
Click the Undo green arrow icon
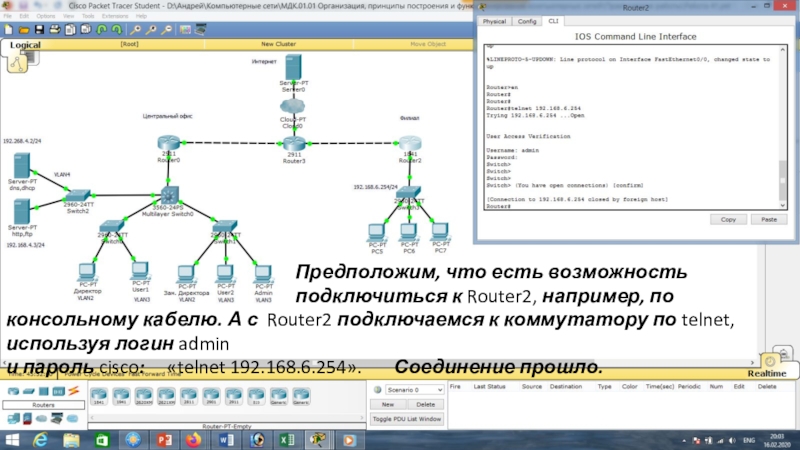point(102,30)
